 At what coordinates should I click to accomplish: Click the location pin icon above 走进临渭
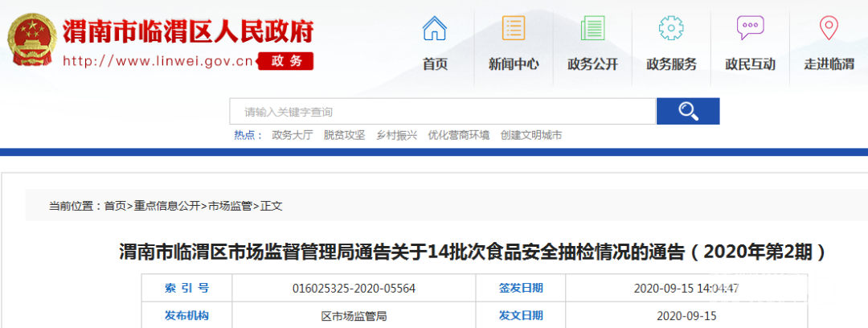829,29
